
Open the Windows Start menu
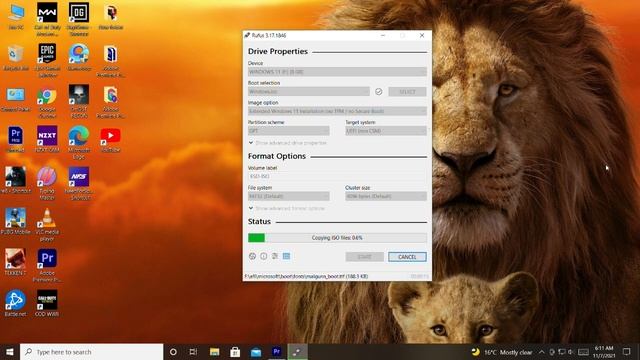point(10,352)
